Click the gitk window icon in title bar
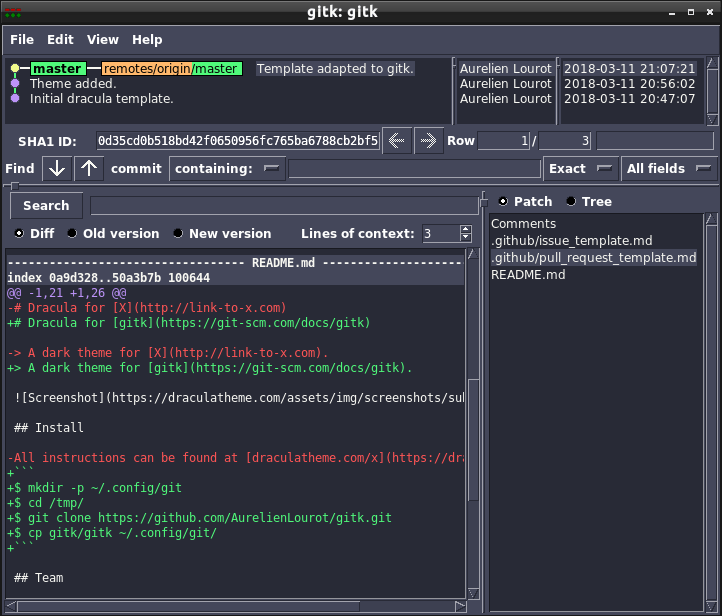The width and height of the screenshot is (722, 616). [x=13, y=12]
